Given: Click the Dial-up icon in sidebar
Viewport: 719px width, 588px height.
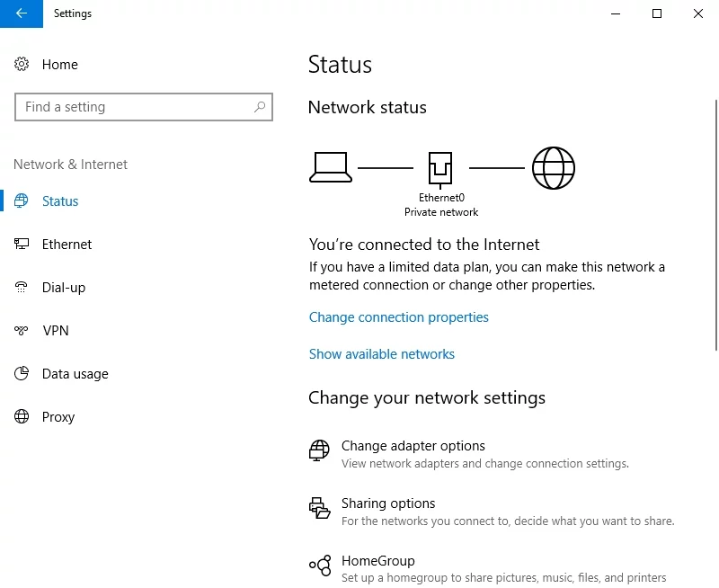Looking at the screenshot, I should pos(22,288).
